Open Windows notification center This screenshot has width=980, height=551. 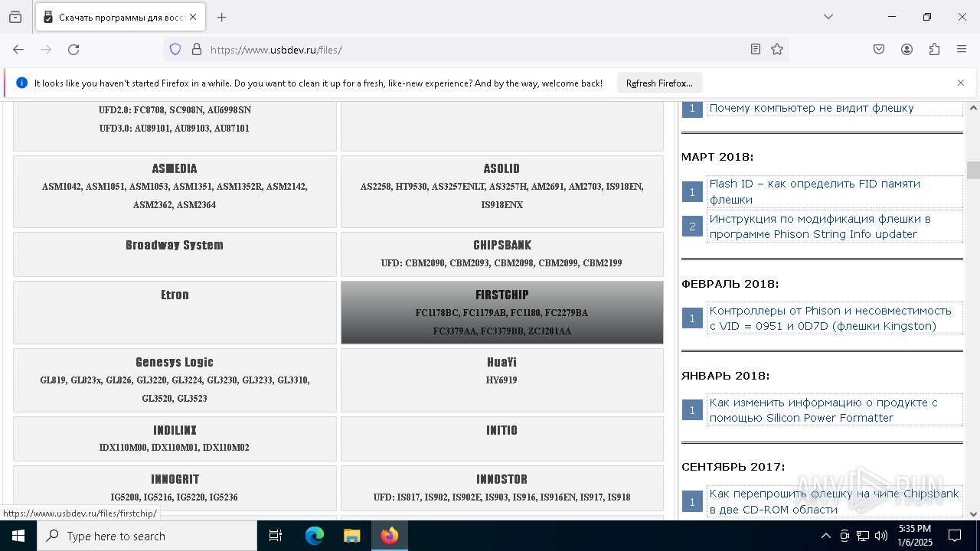pyautogui.click(x=955, y=536)
